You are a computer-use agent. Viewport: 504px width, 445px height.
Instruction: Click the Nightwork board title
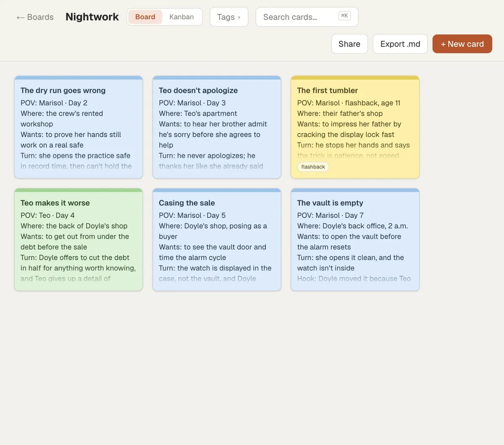click(92, 17)
